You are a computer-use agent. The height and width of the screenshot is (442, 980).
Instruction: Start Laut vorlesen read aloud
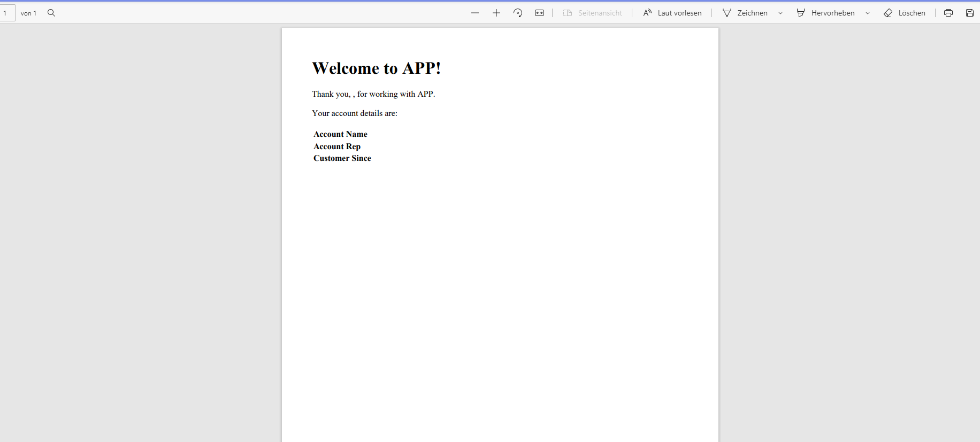[672, 13]
